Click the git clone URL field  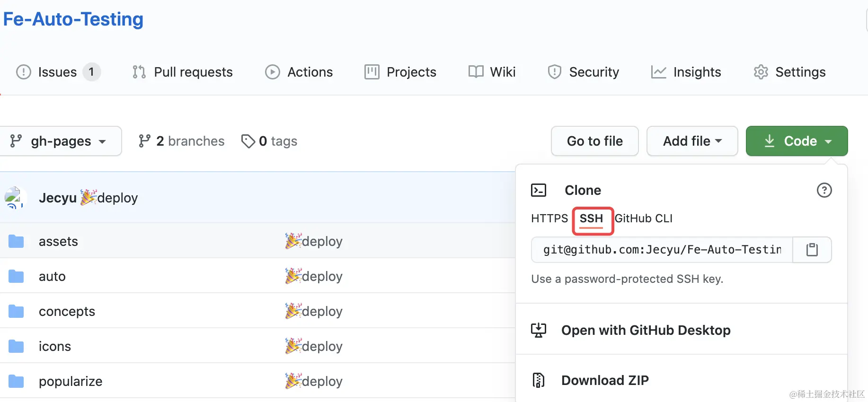click(662, 250)
